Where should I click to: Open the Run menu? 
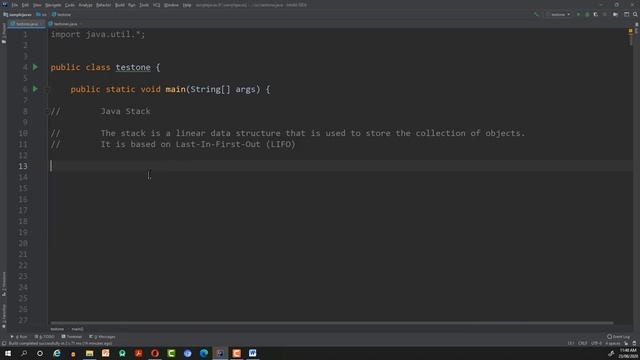click(x=131, y=5)
